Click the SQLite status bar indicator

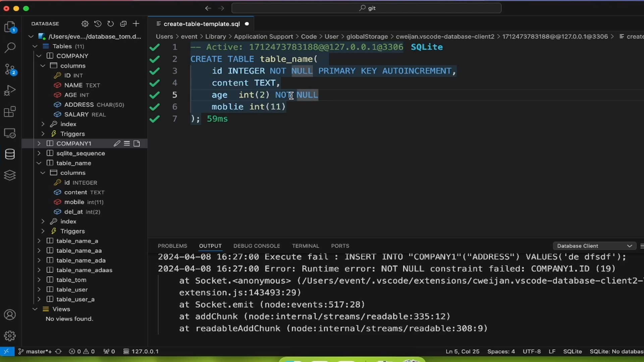coord(572,351)
